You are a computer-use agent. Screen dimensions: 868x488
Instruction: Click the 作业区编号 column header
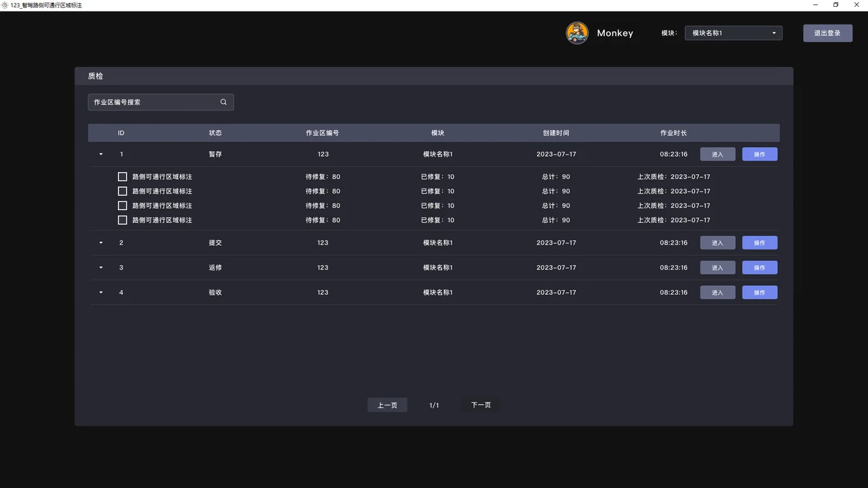point(323,133)
